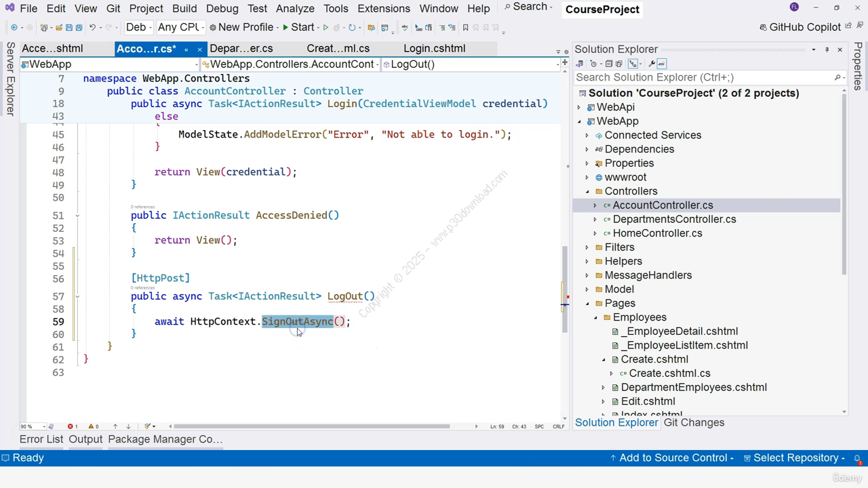This screenshot has width=868, height=488.
Task: Open the WebApp.Controllers.AccountCont type dropdown
Action: coord(292,64)
